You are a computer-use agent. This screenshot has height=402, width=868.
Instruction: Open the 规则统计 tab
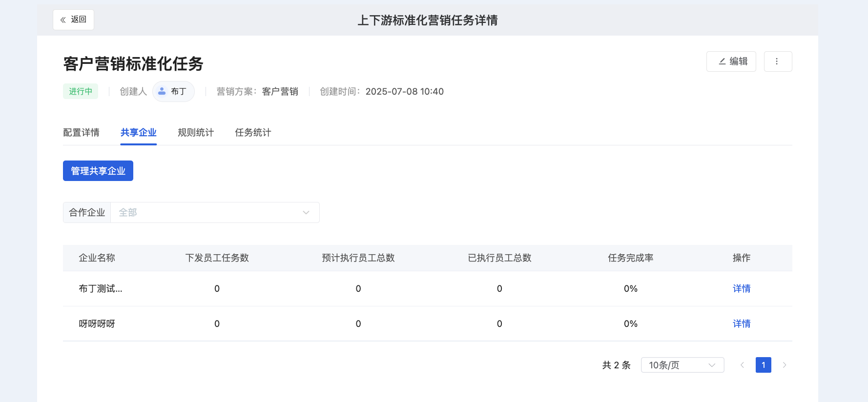(196, 132)
